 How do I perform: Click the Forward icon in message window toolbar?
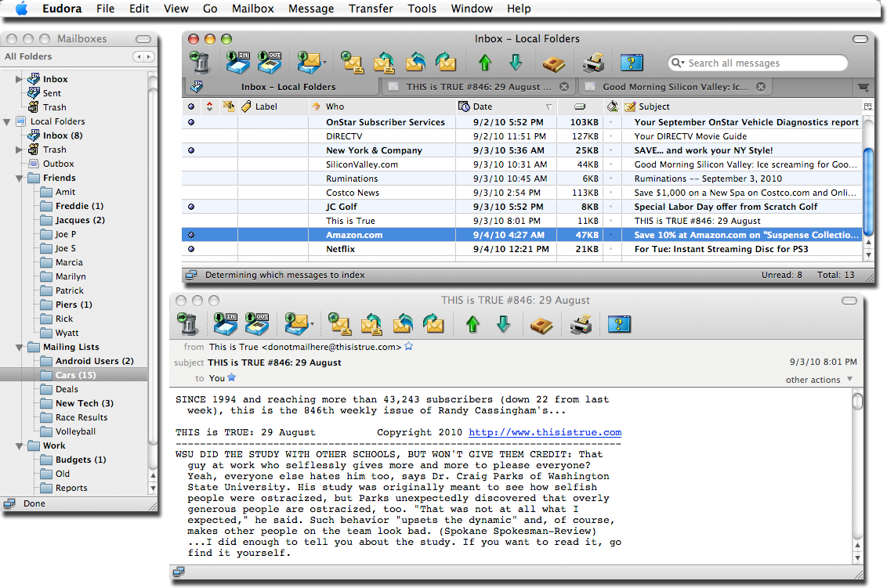pyautogui.click(x=433, y=324)
